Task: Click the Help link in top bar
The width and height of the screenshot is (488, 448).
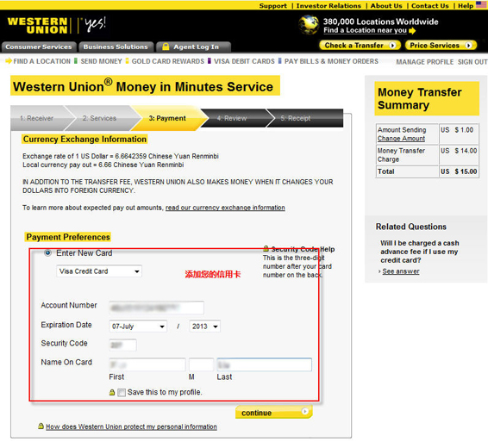Action: [466, 5]
